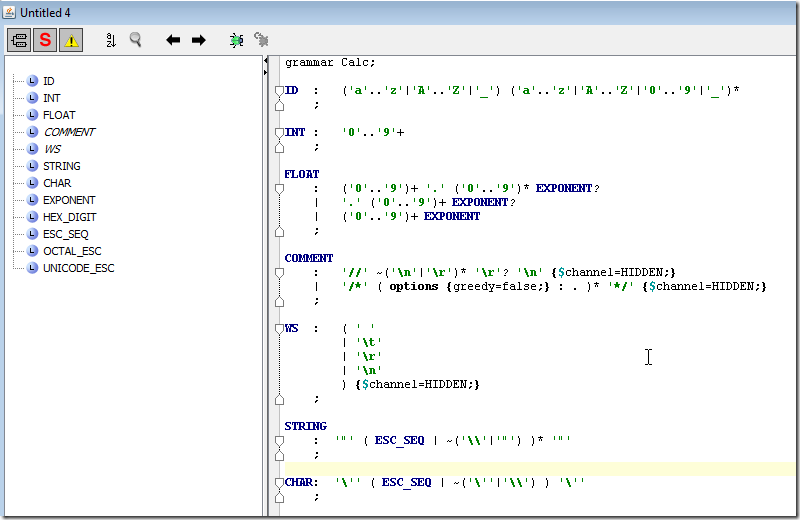
Task: Select the ID rule in the tree
Action: point(48,81)
